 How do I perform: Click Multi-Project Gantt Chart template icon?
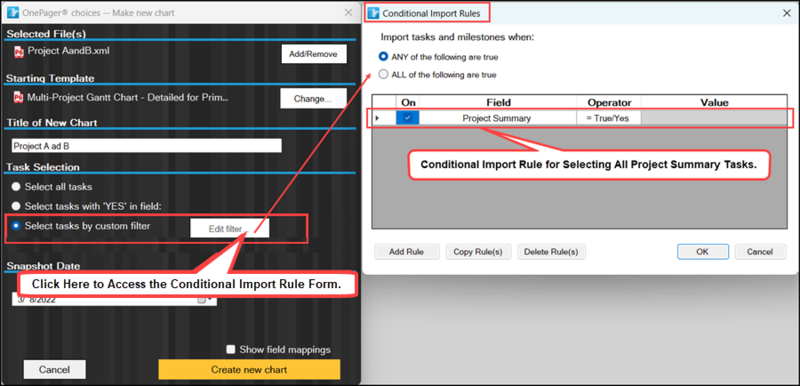point(18,97)
